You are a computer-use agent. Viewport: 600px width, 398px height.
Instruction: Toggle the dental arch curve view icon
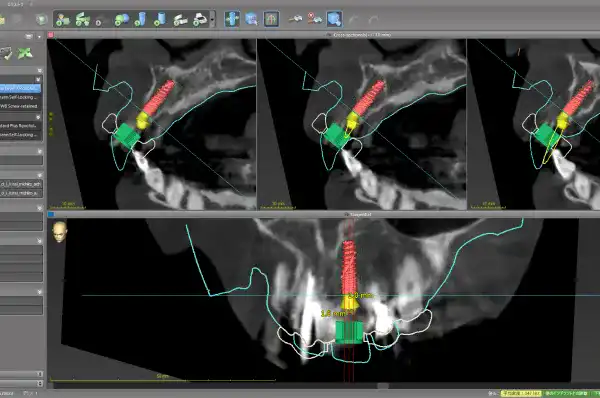tap(271, 19)
